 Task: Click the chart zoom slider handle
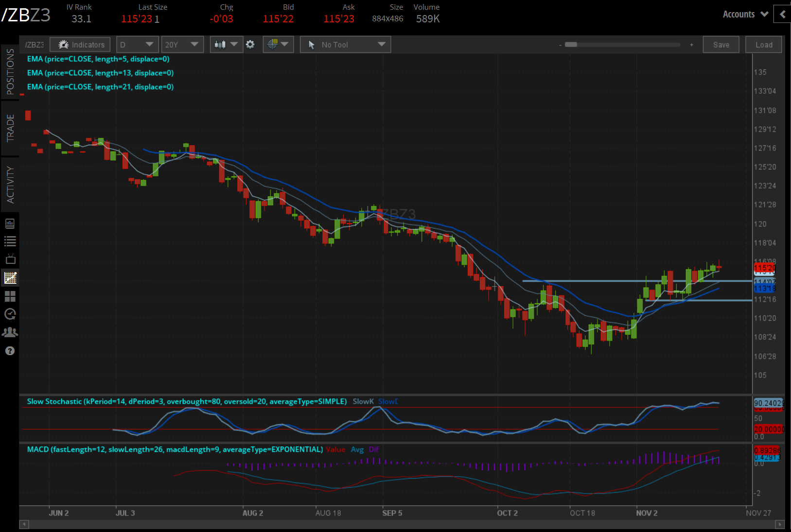tap(571, 45)
